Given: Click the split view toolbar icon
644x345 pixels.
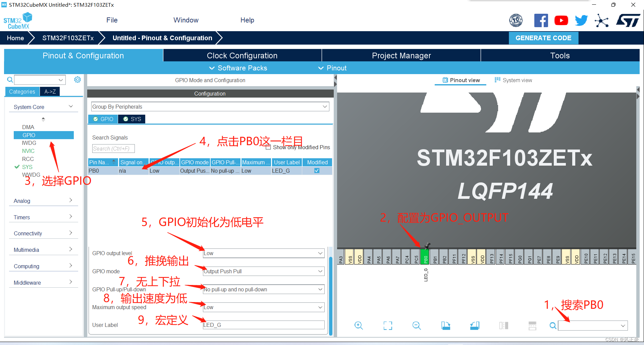Looking at the screenshot, I should (504, 326).
